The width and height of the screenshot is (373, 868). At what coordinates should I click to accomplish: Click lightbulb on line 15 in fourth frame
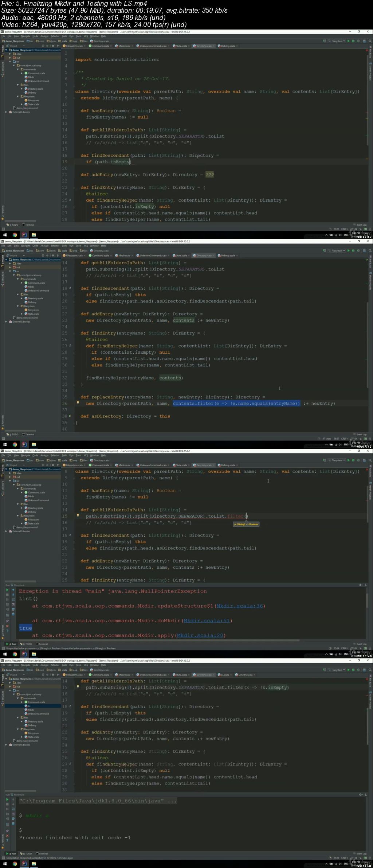click(78, 686)
